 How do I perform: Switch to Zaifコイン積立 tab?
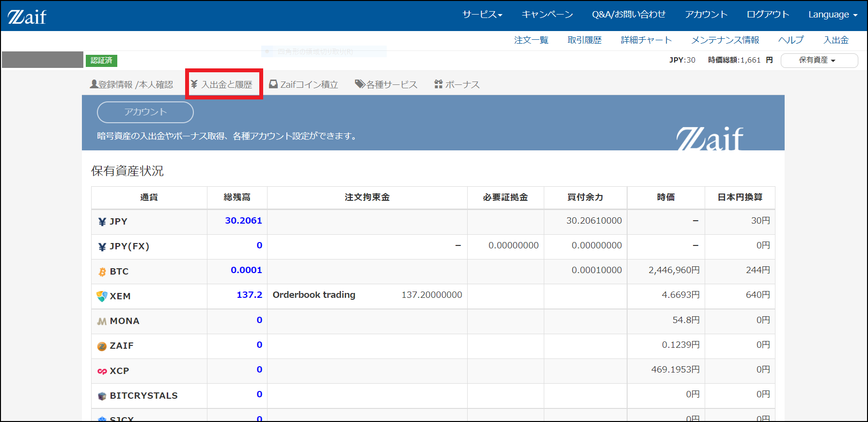(x=303, y=84)
